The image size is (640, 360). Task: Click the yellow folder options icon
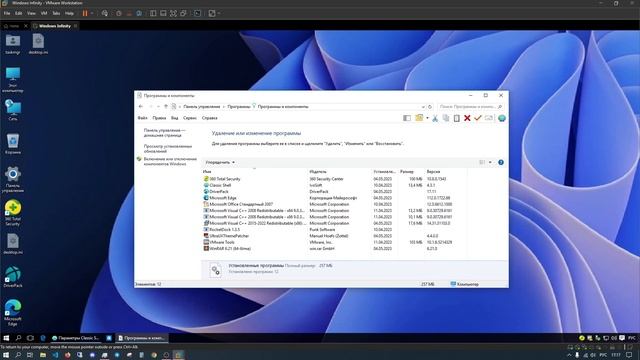coord(419,118)
